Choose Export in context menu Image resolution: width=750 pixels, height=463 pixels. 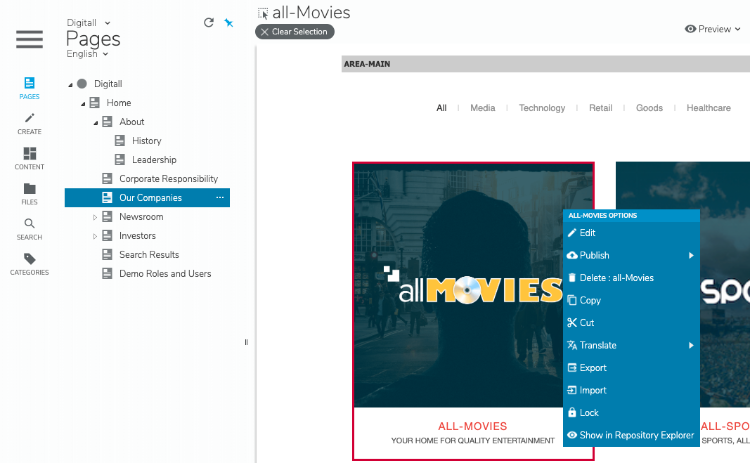(x=631, y=368)
